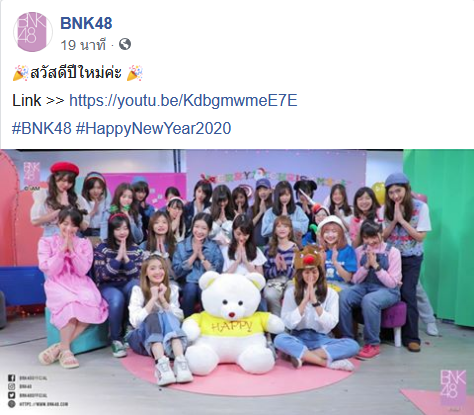Open the post timestamp 19 นาที
474x415 pixels.
click(83, 45)
